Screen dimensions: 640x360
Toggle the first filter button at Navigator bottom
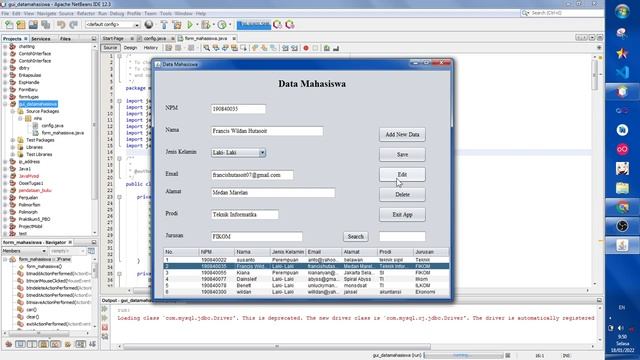[x=9, y=344]
